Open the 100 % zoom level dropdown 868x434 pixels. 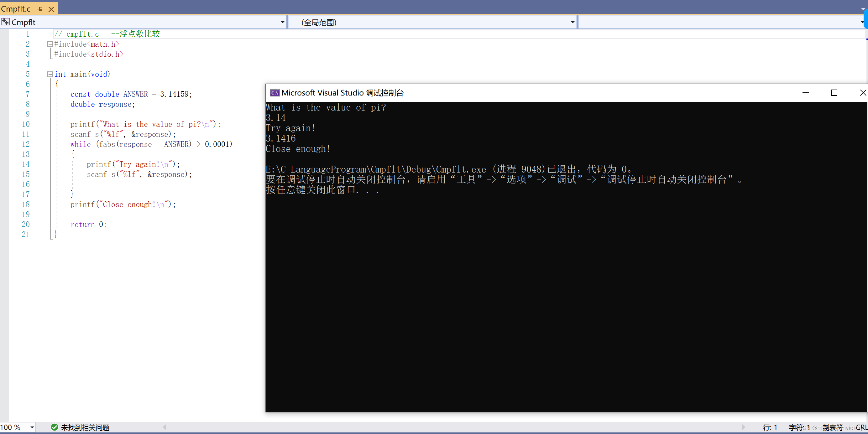coord(32,427)
